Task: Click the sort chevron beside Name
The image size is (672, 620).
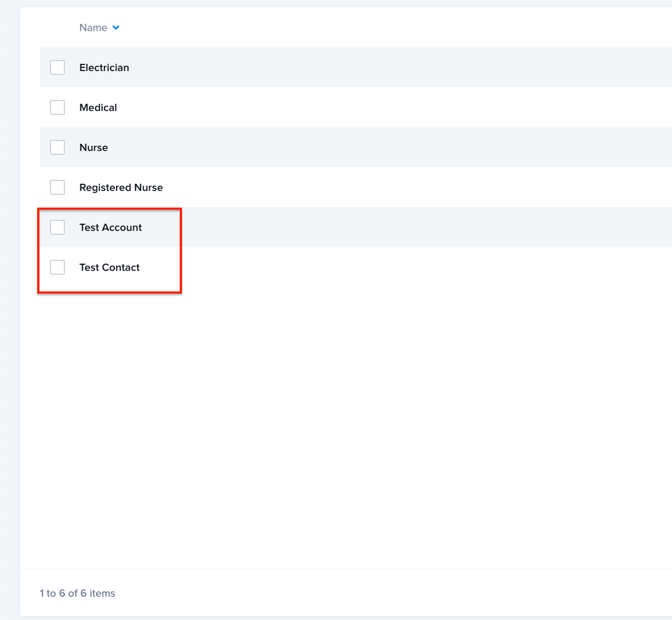Action: [115, 28]
